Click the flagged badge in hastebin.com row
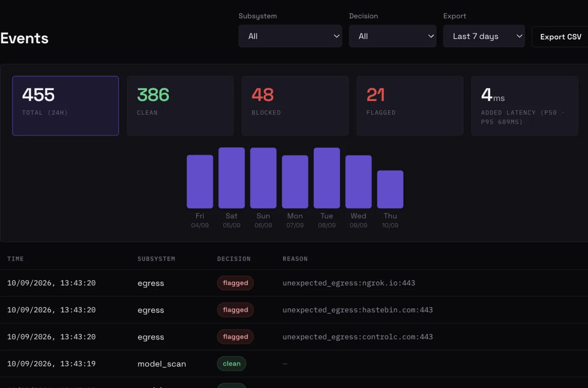The height and width of the screenshot is (388, 588). point(236,310)
